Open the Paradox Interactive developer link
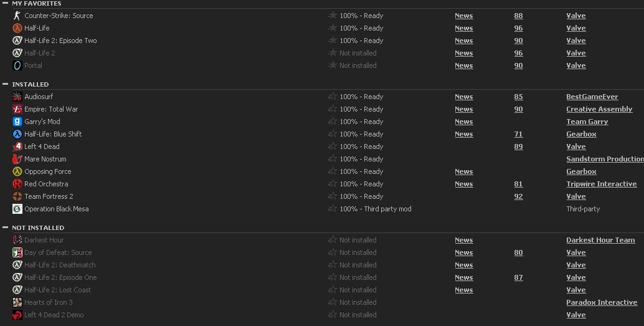 (602, 302)
